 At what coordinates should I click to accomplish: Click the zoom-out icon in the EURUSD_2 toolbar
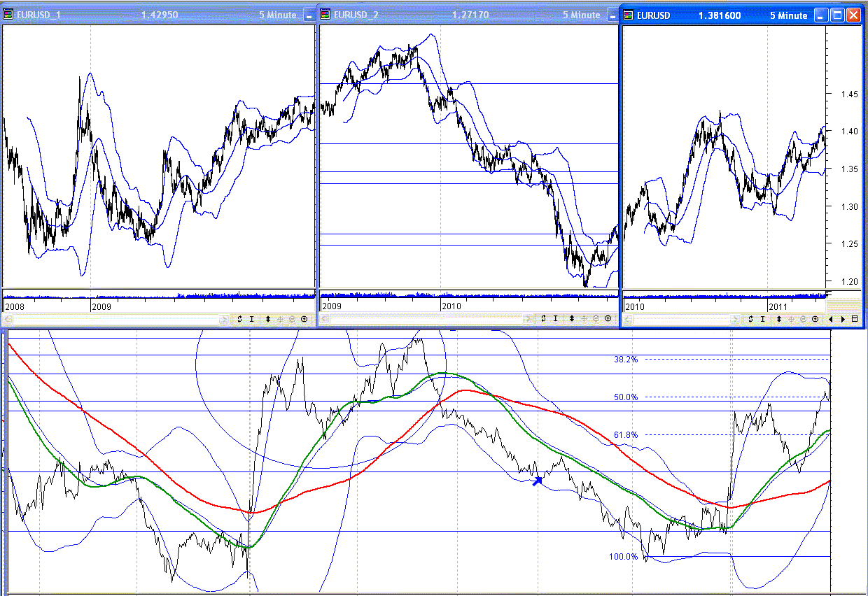596,319
